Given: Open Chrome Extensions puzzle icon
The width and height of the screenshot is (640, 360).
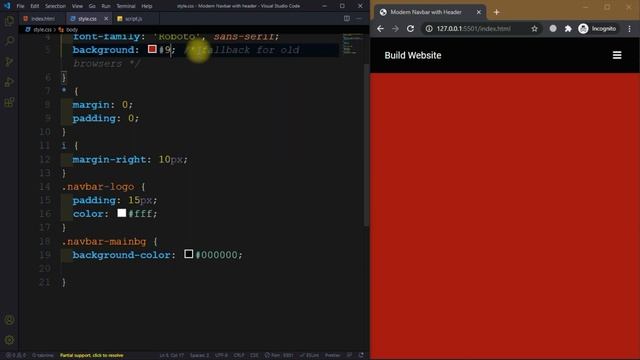Looking at the screenshot, I should point(568,29).
